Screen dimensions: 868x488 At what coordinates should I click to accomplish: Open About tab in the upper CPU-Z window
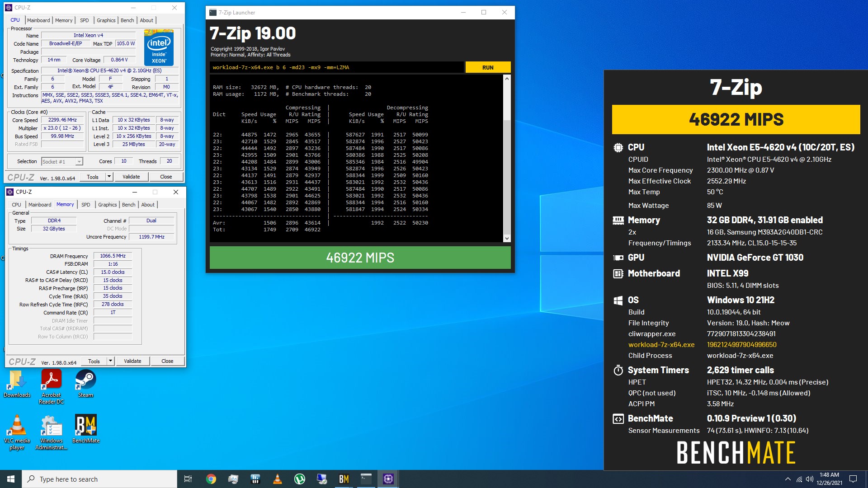click(146, 20)
